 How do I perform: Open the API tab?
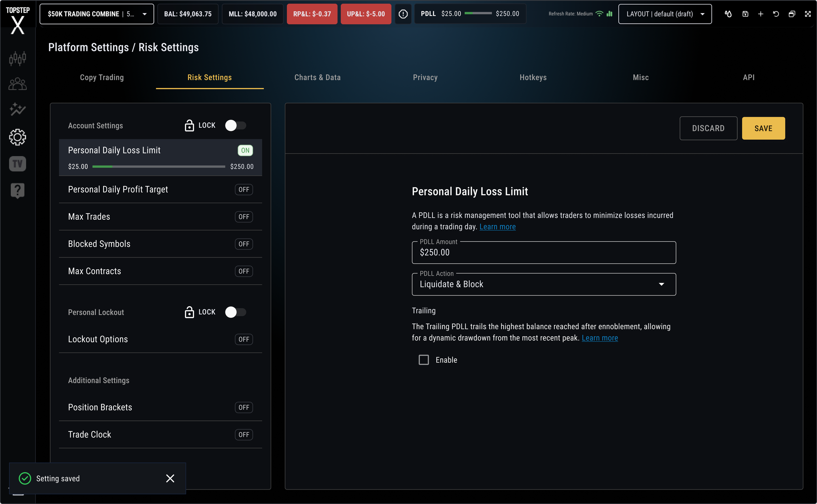(x=749, y=77)
